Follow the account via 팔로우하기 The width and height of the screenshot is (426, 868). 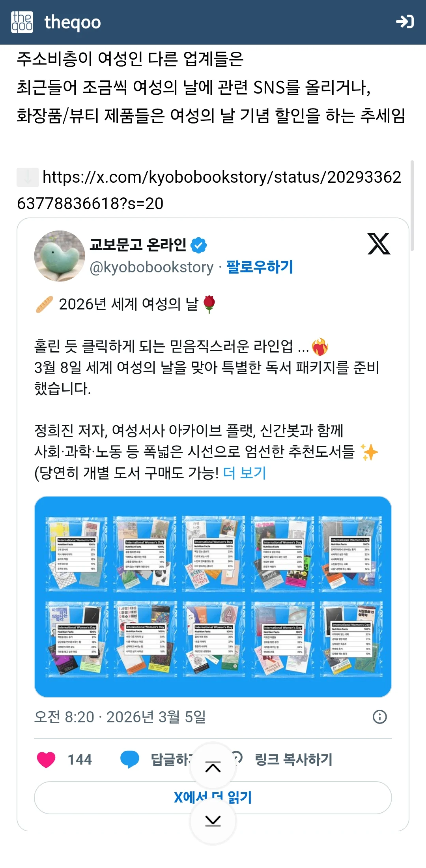tap(260, 267)
